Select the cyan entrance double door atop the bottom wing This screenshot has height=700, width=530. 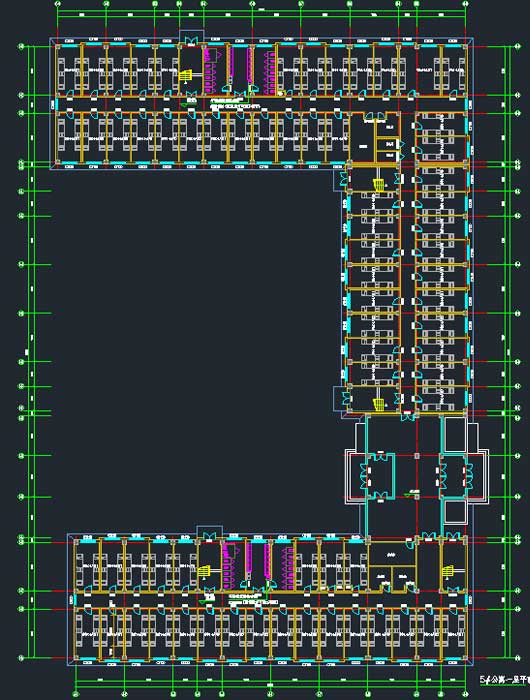[210, 535]
